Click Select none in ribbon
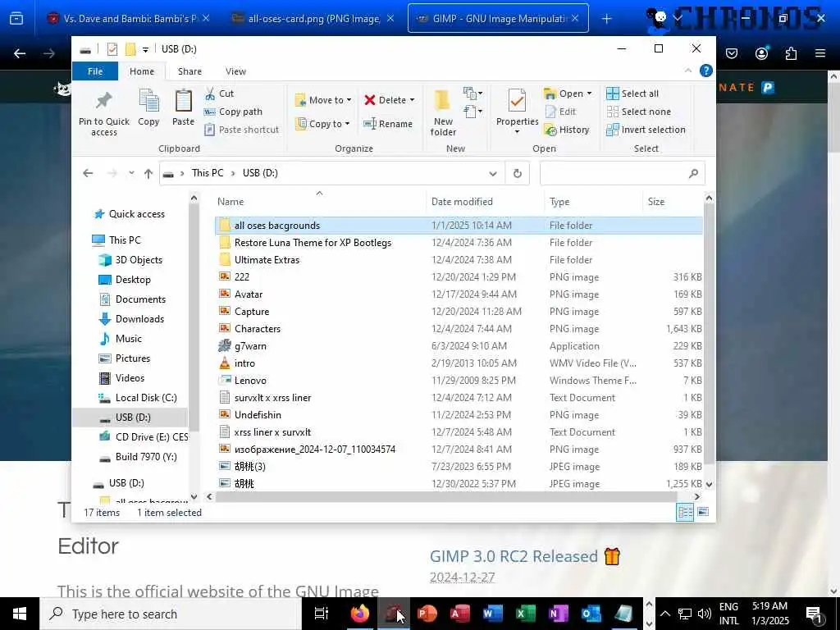840x630 pixels. (x=638, y=112)
